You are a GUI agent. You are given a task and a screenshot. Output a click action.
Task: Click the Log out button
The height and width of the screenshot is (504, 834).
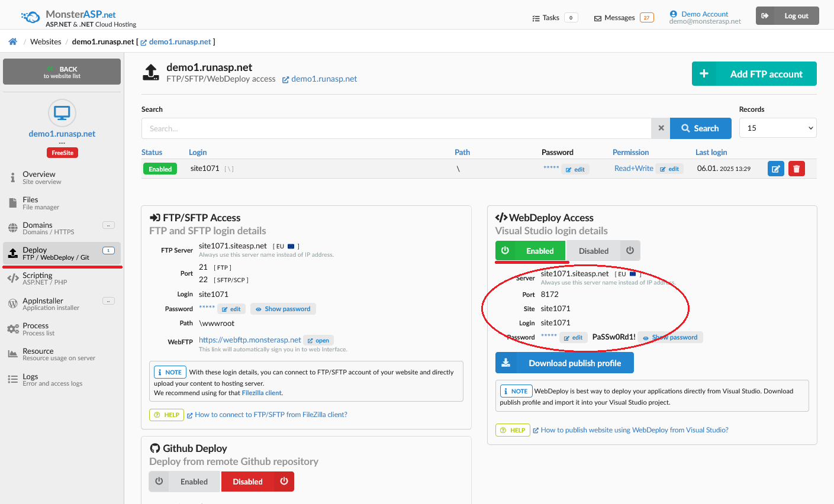[x=787, y=16]
